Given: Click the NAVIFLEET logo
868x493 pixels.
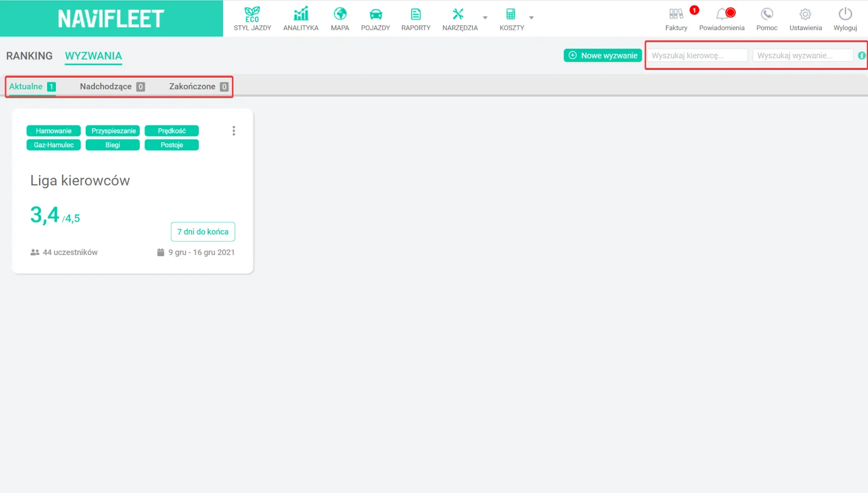Looking at the screenshot, I should (x=111, y=18).
